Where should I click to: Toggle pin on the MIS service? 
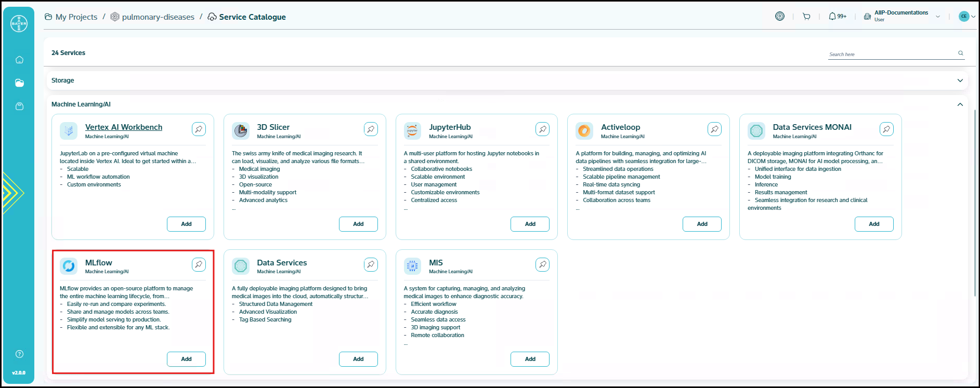(542, 265)
